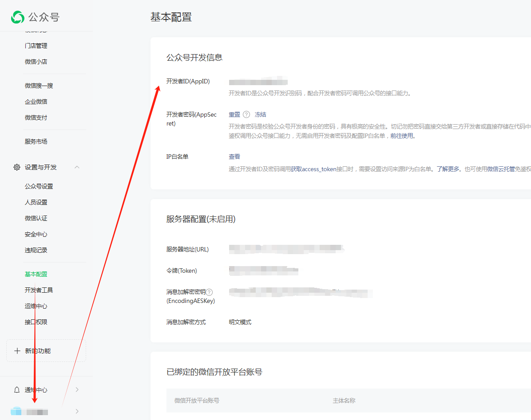Image resolution: width=531 pixels, height=420 pixels.
Task: Click the 微信开放平台账号 column header
Action: 197,401
